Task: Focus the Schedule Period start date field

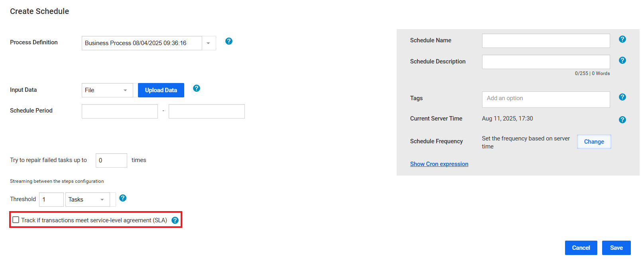Action: pos(120,111)
